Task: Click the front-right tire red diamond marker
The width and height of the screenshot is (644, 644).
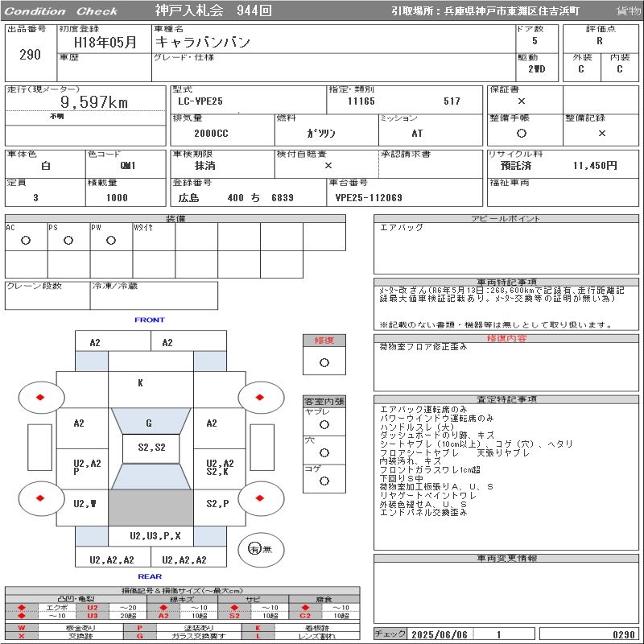Action: tap(259, 397)
